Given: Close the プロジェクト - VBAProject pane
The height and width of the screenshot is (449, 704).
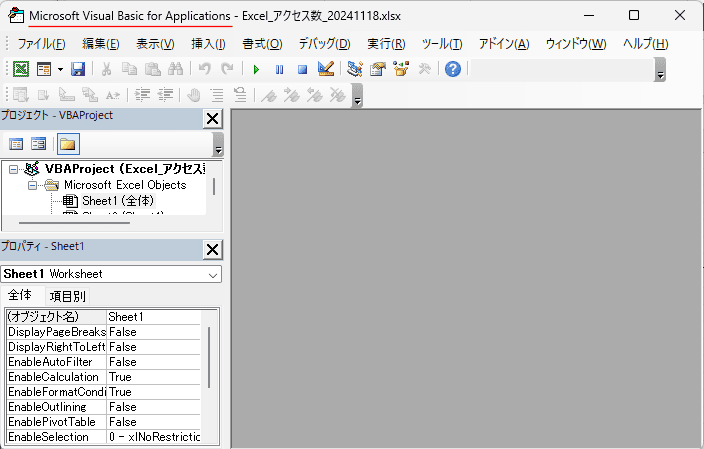Looking at the screenshot, I should 212,119.
